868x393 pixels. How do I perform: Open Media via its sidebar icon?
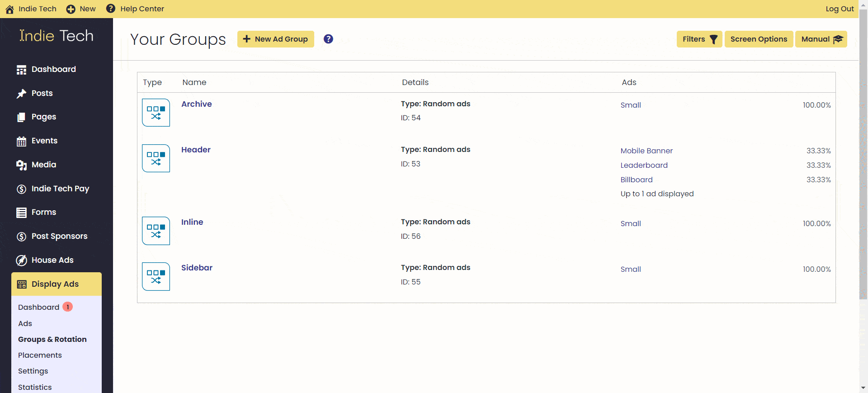pyautogui.click(x=21, y=165)
